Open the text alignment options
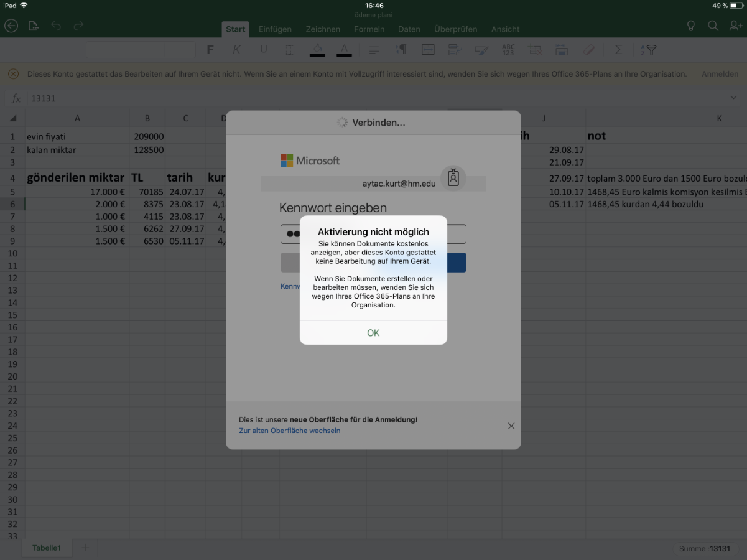The width and height of the screenshot is (747, 560). click(x=374, y=50)
